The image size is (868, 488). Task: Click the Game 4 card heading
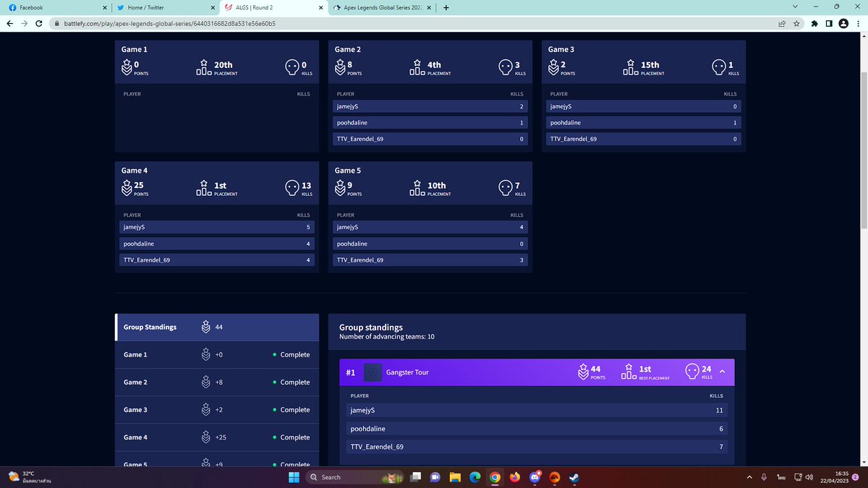tap(135, 171)
